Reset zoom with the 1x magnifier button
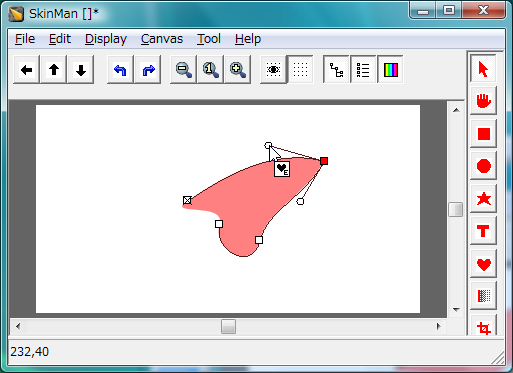Image resolution: width=513 pixels, height=373 pixels. click(210, 70)
